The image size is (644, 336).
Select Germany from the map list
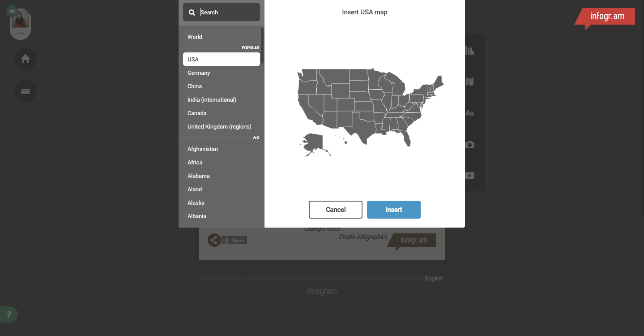[199, 73]
